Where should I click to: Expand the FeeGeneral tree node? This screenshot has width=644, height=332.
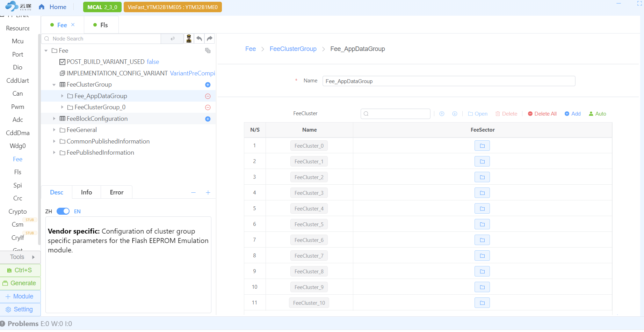[54, 130]
